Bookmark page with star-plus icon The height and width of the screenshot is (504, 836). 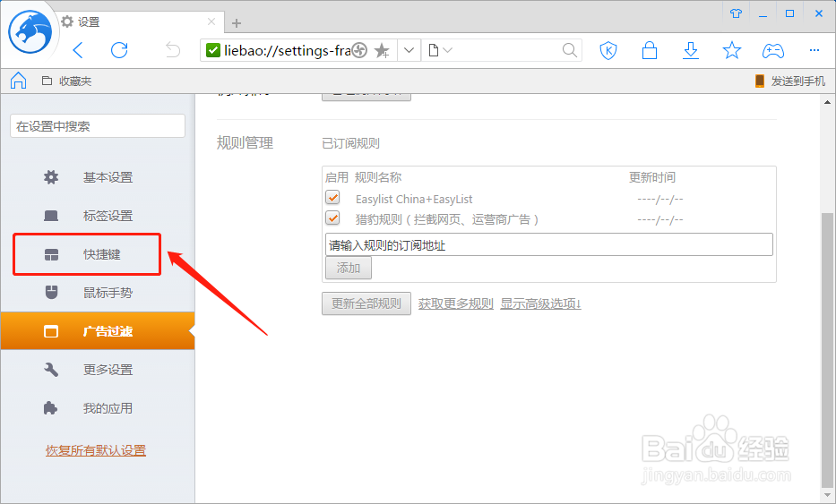[x=382, y=51]
